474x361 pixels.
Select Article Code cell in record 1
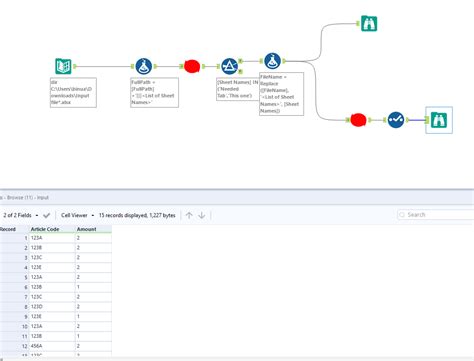tap(52, 238)
